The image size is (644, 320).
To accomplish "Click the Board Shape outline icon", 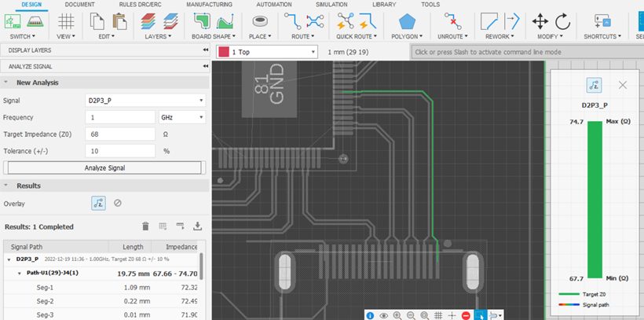I will [x=203, y=21].
